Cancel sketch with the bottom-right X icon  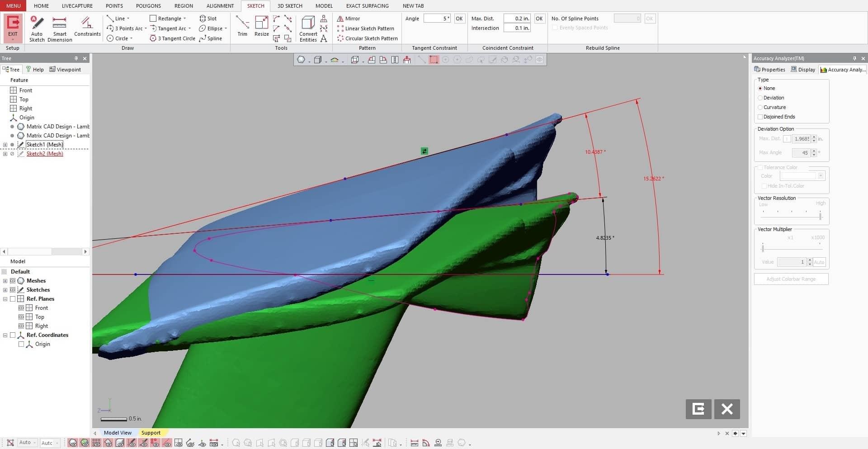tap(727, 409)
